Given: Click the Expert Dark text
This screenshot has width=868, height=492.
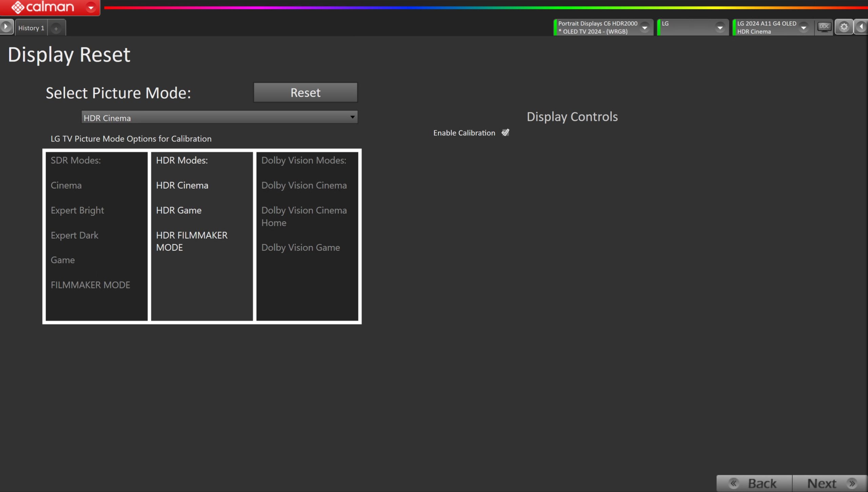Looking at the screenshot, I should 75,235.
